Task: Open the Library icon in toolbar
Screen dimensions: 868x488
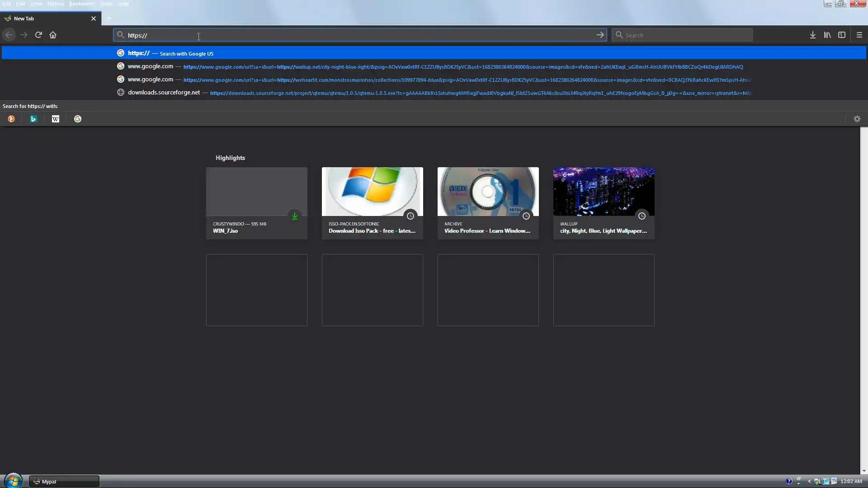Action: tap(827, 35)
